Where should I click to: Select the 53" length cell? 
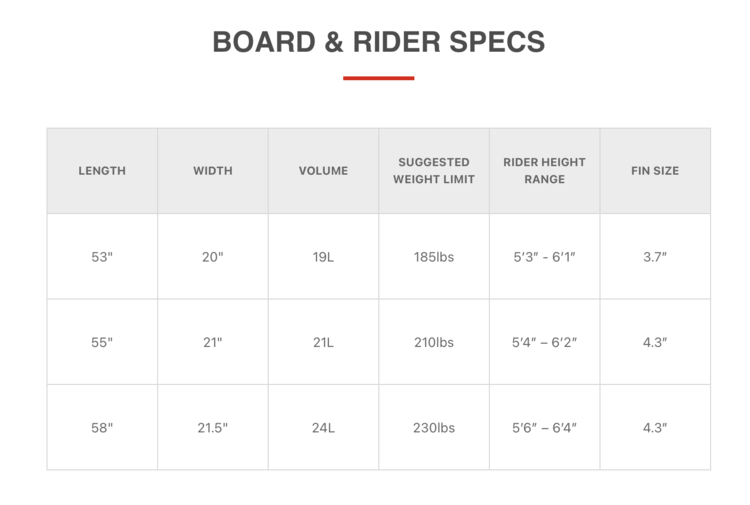point(102,257)
